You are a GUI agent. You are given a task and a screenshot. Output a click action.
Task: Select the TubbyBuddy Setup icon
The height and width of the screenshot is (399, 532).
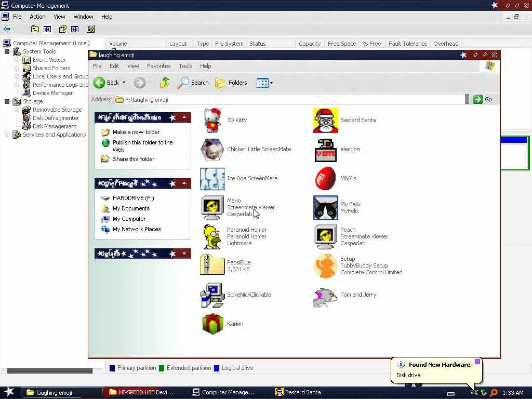tap(325, 266)
